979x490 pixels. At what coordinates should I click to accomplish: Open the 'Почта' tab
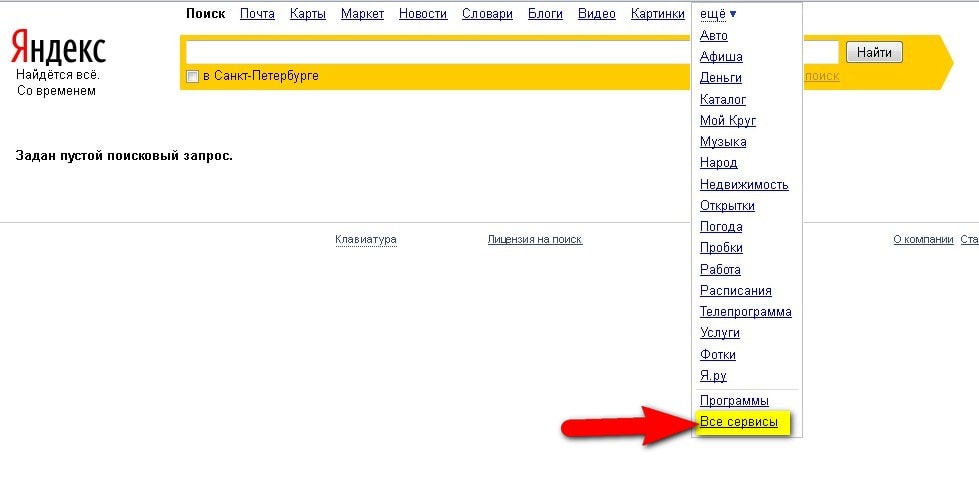[x=257, y=14]
